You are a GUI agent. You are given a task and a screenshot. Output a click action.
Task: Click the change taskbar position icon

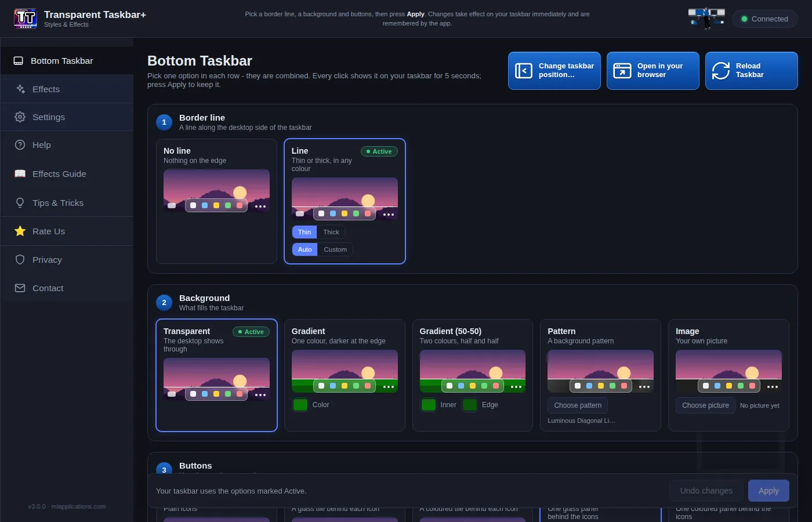click(524, 71)
